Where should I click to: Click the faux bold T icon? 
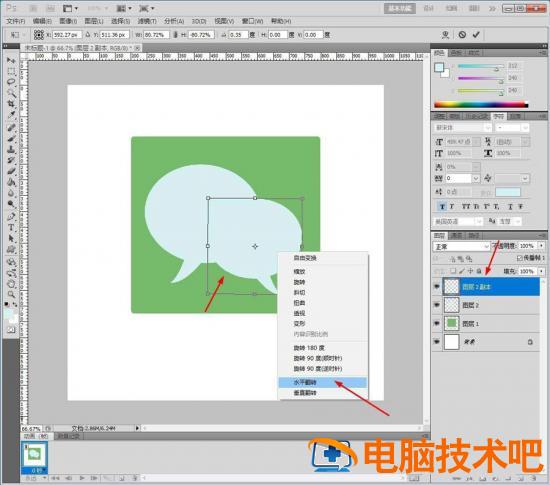tap(442, 207)
